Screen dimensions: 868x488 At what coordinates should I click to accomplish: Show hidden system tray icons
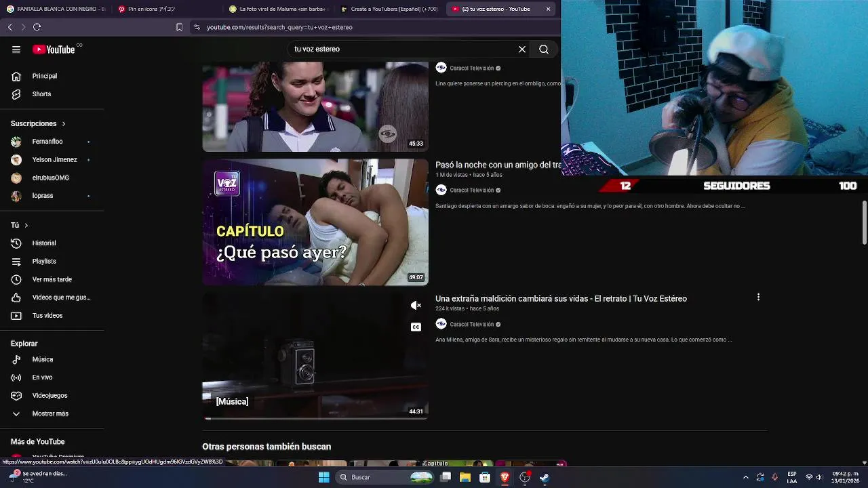tap(746, 477)
